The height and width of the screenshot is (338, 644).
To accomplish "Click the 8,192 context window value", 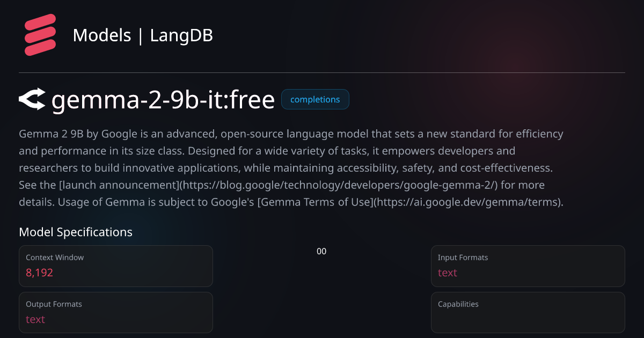I will coord(40,273).
